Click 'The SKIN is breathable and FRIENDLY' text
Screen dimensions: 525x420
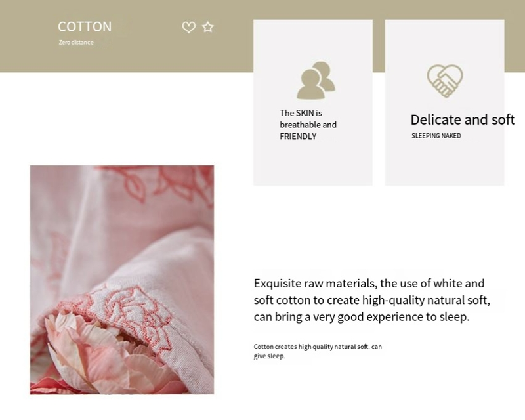click(x=308, y=125)
